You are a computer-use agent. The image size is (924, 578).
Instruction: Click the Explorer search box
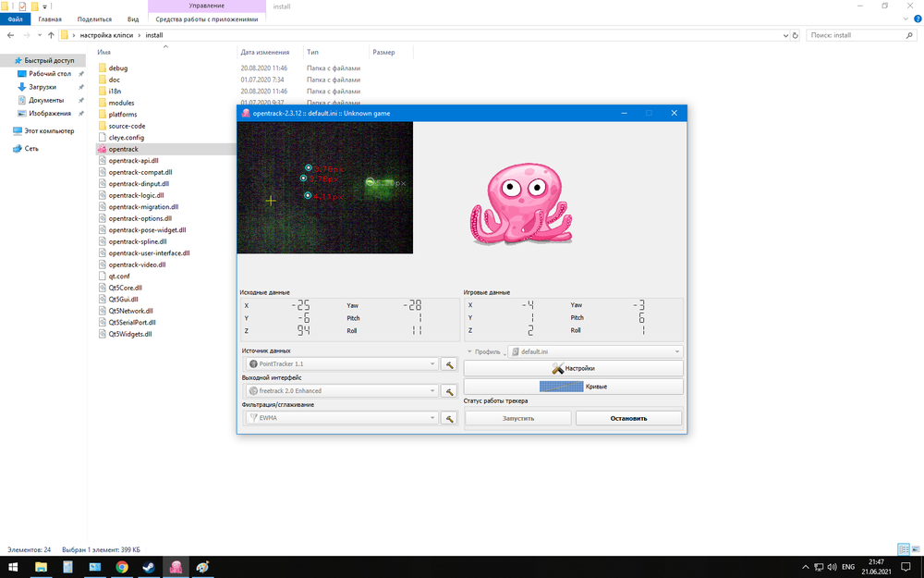(x=859, y=35)
